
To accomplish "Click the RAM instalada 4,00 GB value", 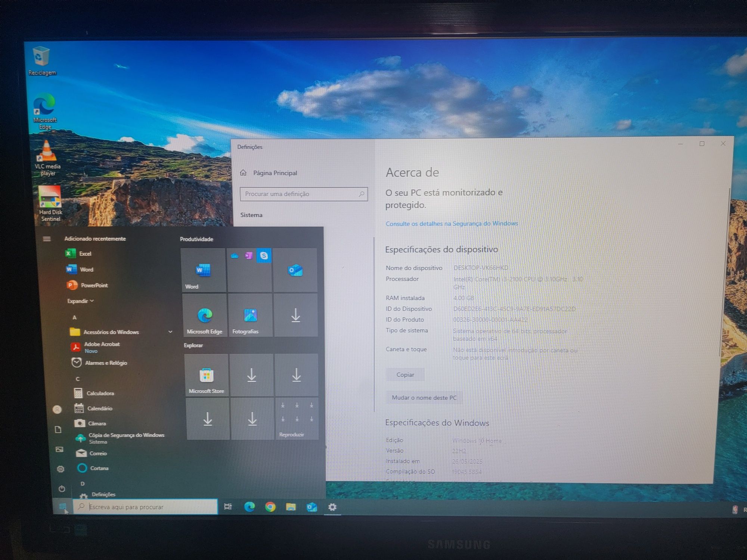I will (464, 298).
